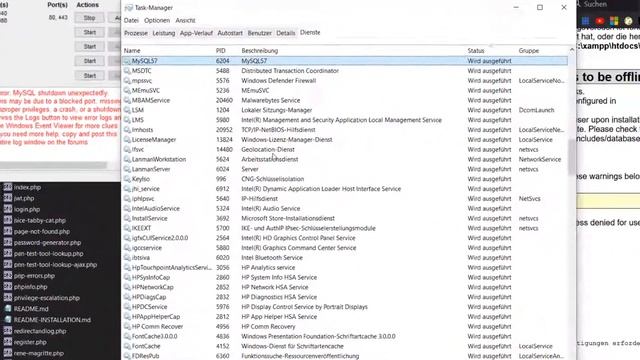Viewport: 640px width, 360px height.
Task: Select the LMS service name
Action: tap(138, 120)
